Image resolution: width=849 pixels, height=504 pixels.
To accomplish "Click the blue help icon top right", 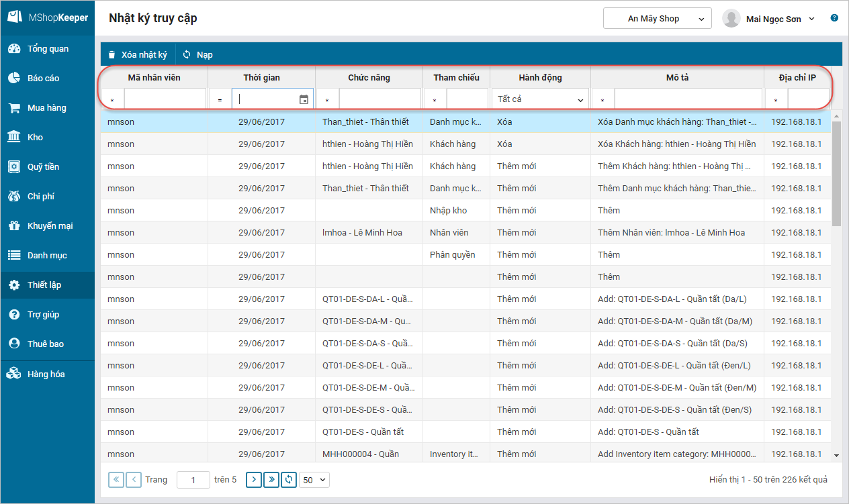I will 834,17.
